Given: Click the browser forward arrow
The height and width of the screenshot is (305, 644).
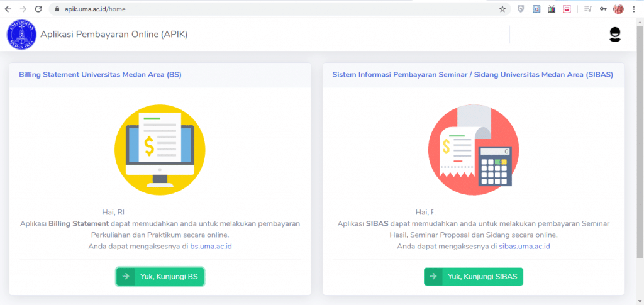Looking at the screenshot, I should 23,9.
